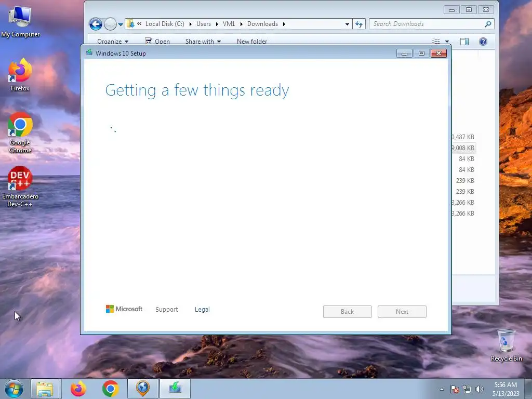Viewport: 532px width, 399px height.
Task: Click the Users breadcrumb in address bar
Action: pyautogui.click(x=204, y=24)
